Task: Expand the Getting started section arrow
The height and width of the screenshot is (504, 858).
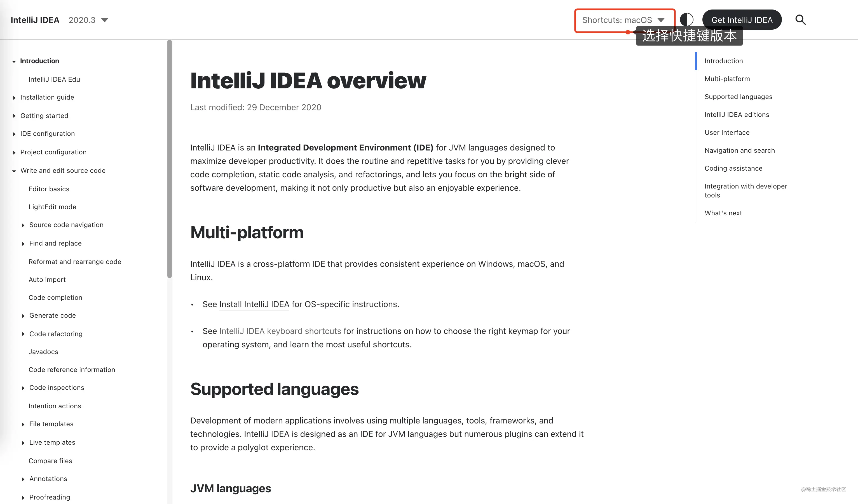Action: 14,116
